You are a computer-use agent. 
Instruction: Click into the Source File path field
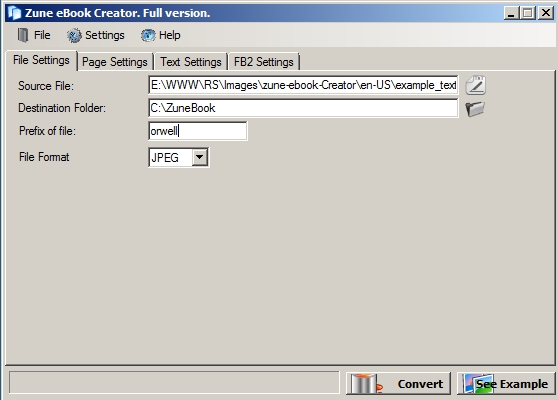[x=303, y=85]
